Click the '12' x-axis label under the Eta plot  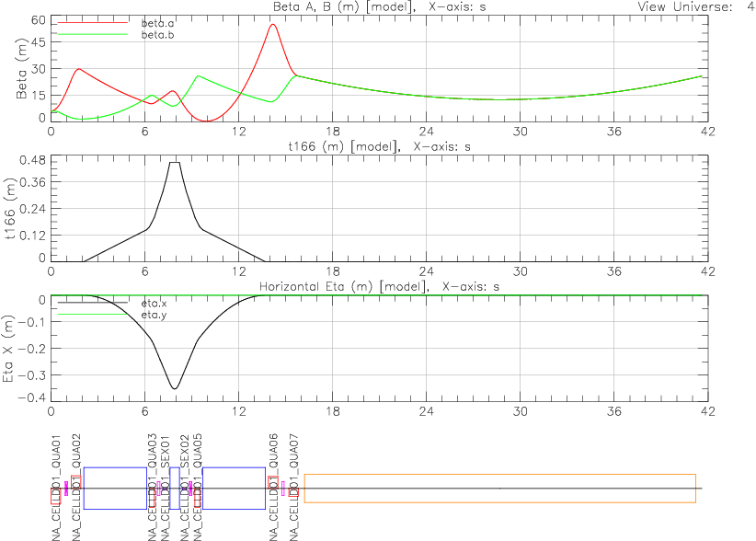click(x=238, y=411)
